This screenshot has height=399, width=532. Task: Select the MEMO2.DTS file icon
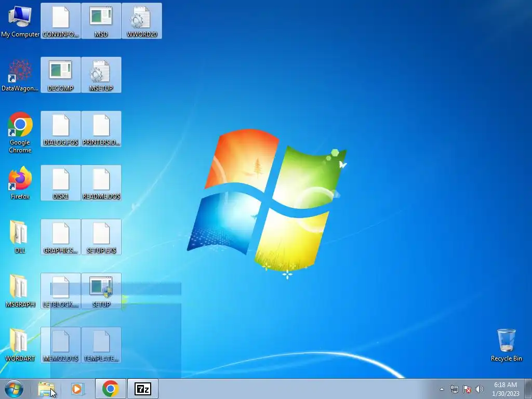(61, 345)
